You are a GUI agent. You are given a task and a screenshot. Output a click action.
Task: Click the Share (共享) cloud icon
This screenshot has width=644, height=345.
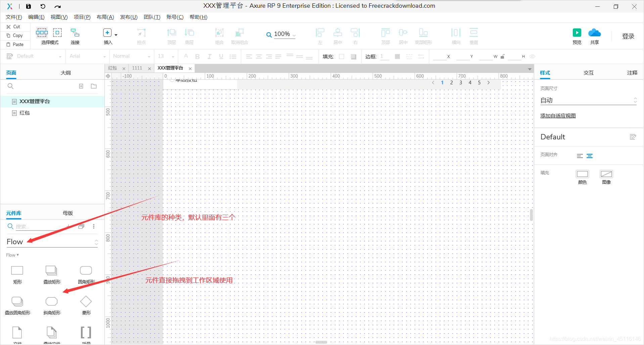[x=594, y=33]
